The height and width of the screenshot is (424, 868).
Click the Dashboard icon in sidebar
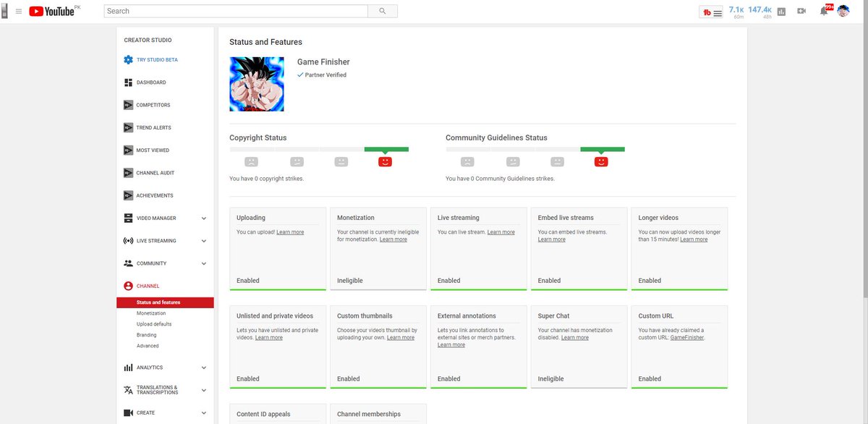tap(128, 82)
